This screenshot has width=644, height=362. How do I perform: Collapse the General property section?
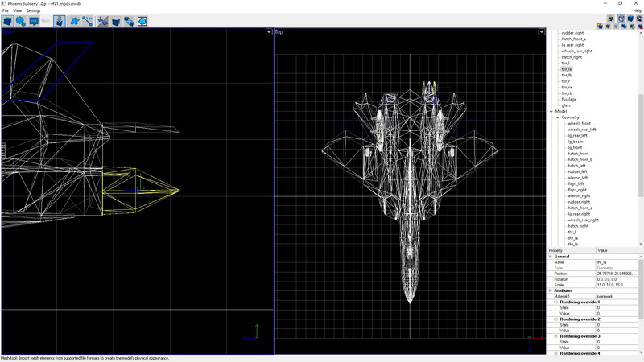coord(551,256)
